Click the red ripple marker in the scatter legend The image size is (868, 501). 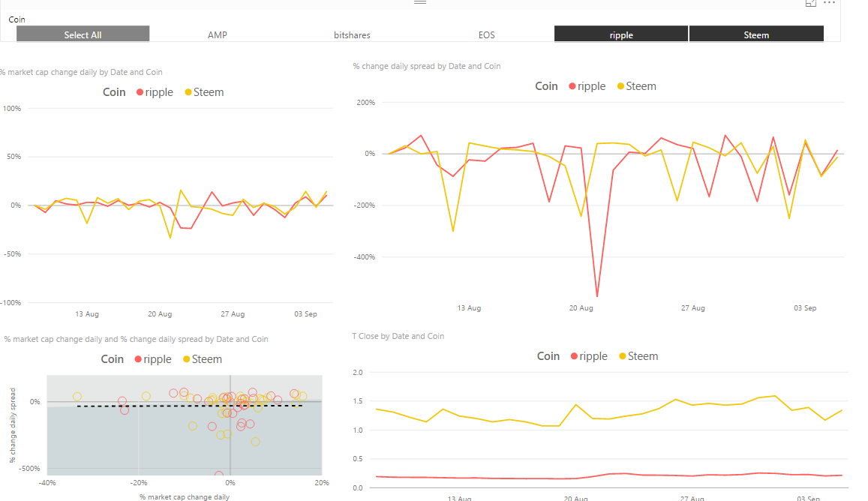point(138,359)
